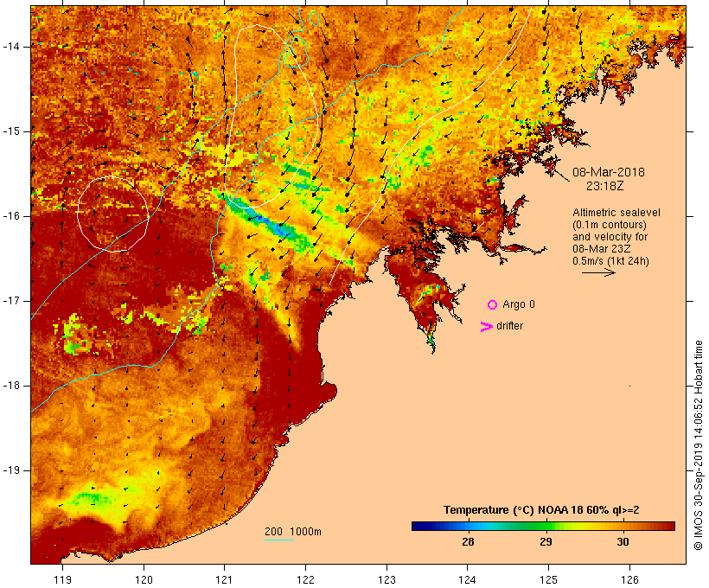Click the '(0.1m contours)' legend text

[x=609, y=225]
